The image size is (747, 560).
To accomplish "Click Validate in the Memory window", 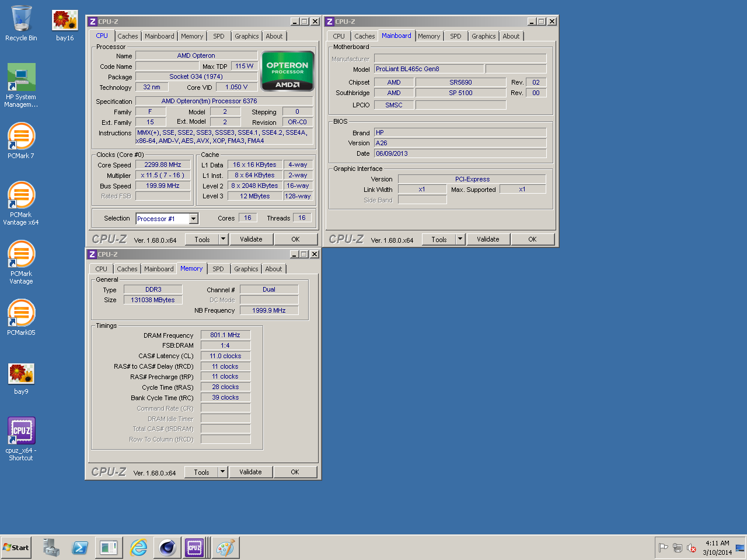I will (x=250, y=472).
